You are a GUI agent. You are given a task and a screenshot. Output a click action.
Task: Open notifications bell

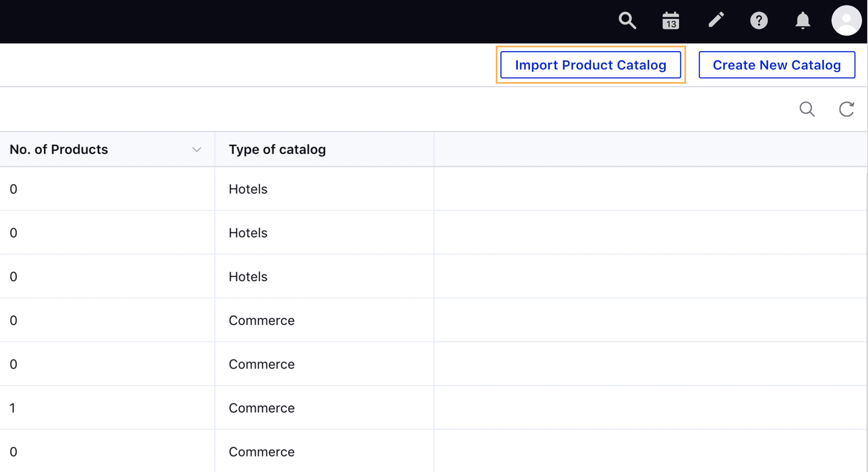pyautogui.click(x=802, y=20)
